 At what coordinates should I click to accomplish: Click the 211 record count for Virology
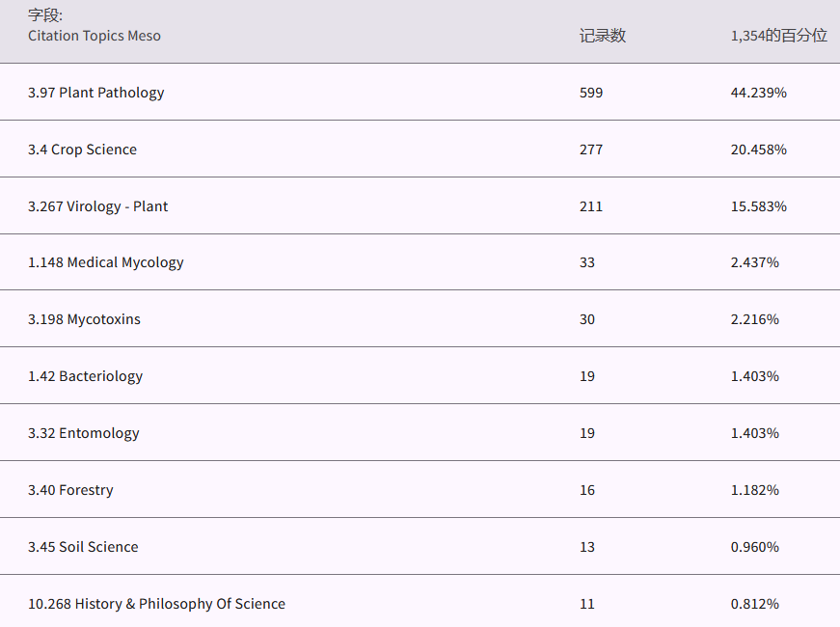(591, 206)
